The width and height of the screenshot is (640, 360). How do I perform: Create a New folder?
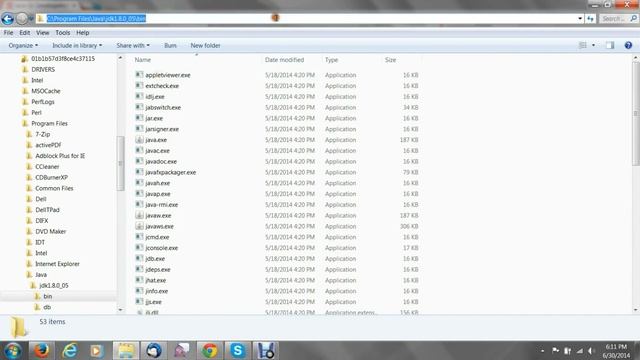205,45
